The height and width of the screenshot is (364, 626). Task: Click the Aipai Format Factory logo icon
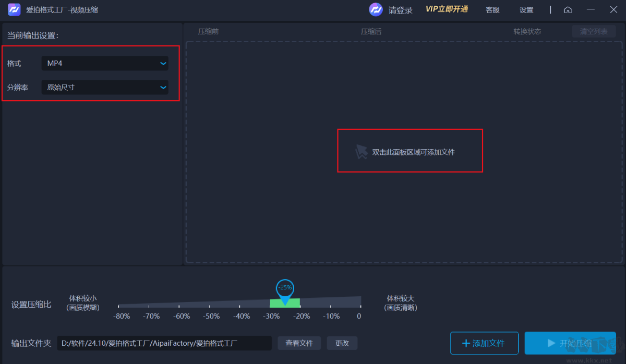pos(14,9)
